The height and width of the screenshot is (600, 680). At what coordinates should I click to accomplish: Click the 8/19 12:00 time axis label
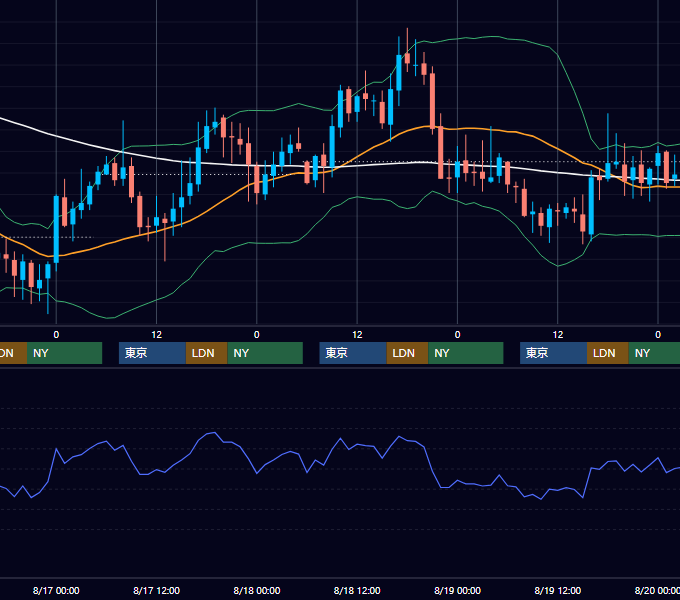558,590
